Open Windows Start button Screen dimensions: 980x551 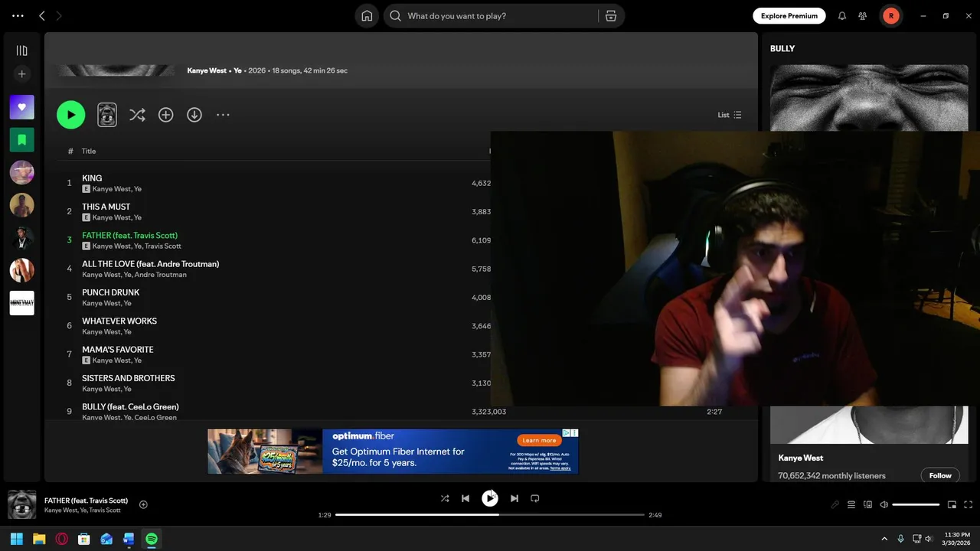click(x=17, y=539)
